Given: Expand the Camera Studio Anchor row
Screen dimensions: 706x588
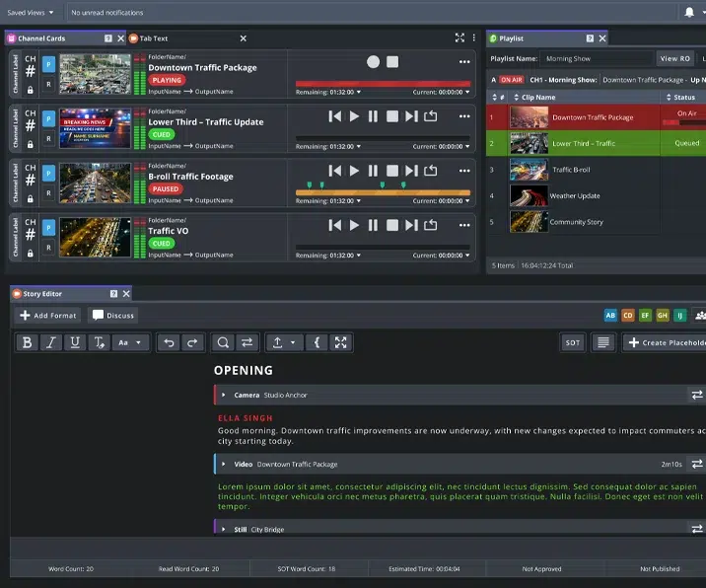Looking at the screenshot, I should pyautogui.click(x=224, y=396).
